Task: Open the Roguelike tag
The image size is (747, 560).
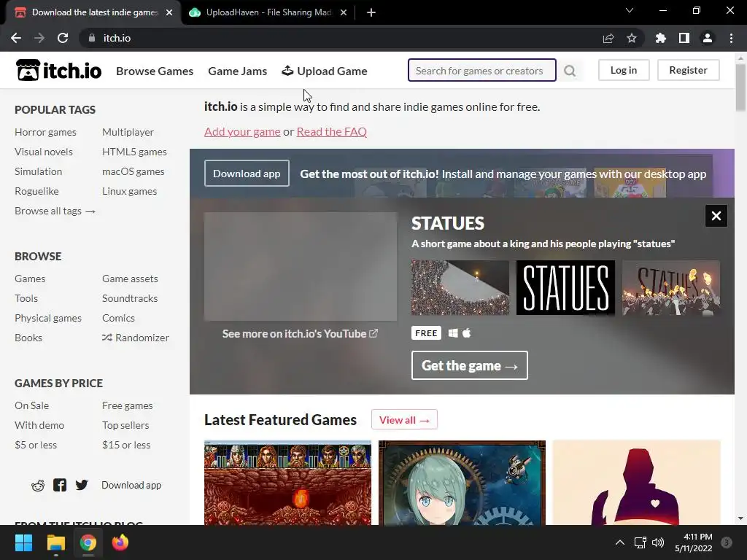Action: point(36,191)
